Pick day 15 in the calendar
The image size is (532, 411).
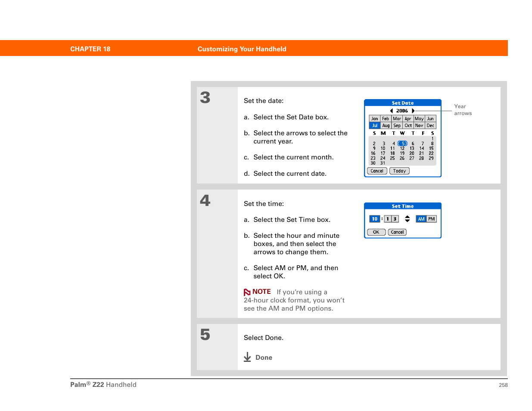click(431, 149)
